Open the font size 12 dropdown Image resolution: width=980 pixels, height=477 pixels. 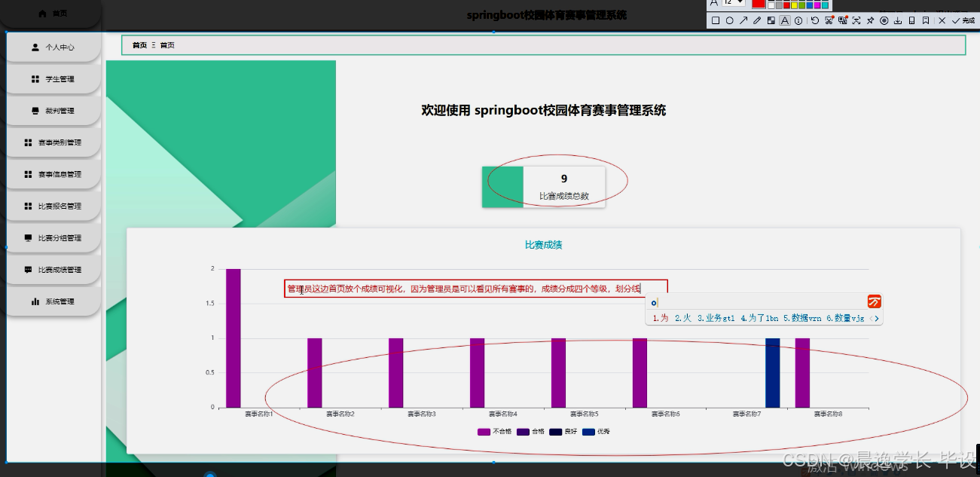tap(734, 2)
